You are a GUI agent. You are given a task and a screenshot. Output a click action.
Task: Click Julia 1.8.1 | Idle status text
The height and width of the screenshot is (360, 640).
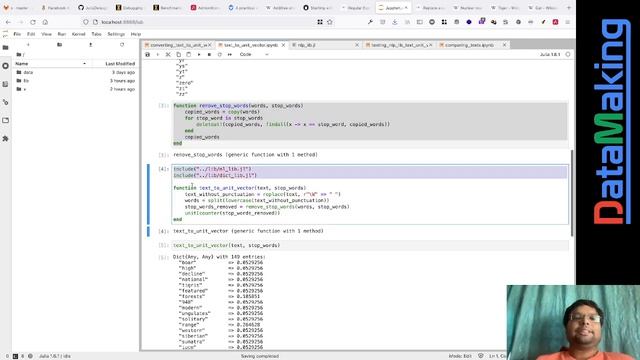tap(55, 356)
